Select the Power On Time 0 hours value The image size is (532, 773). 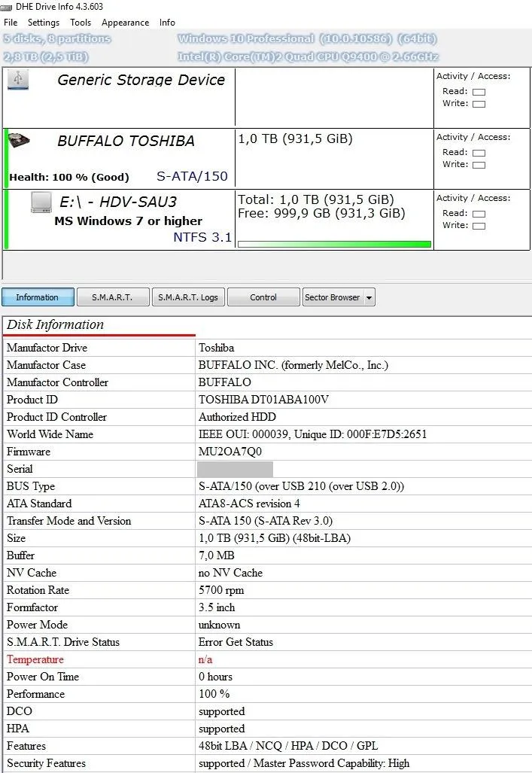(215, 677)
